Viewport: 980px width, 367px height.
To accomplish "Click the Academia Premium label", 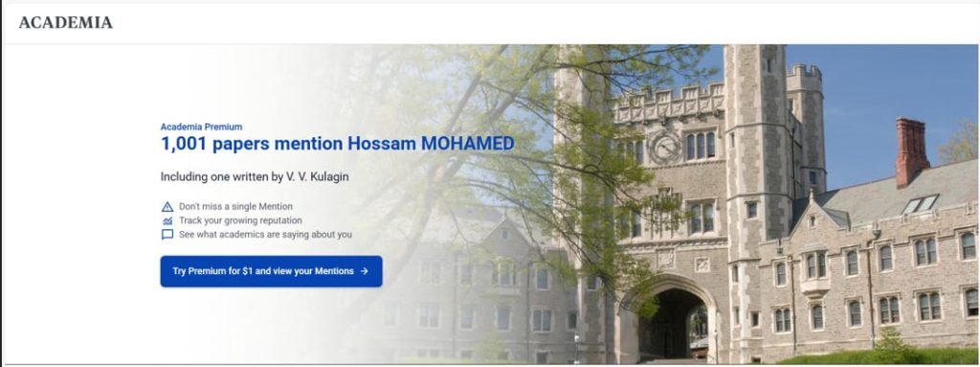I will pyautogui.click(x=201, y=126).
